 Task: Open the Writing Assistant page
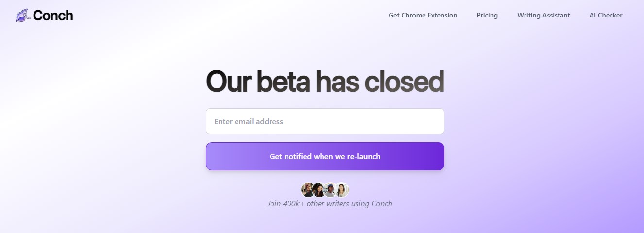coord(543,15)
